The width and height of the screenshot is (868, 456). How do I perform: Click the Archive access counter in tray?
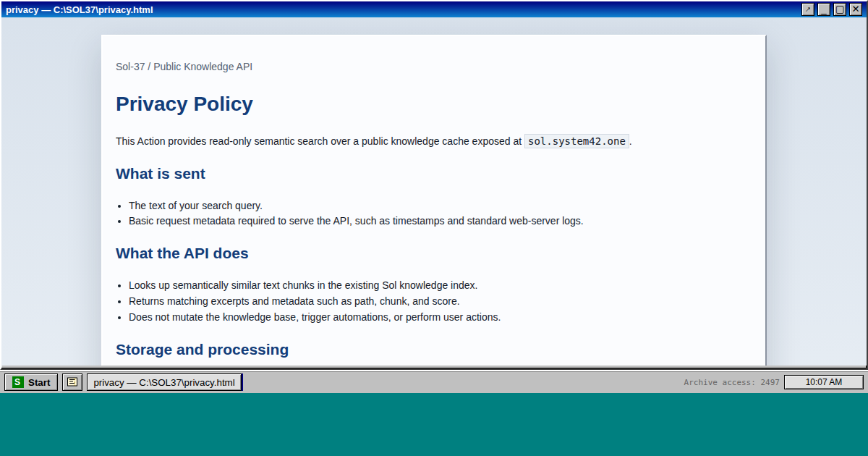[731, 382]
